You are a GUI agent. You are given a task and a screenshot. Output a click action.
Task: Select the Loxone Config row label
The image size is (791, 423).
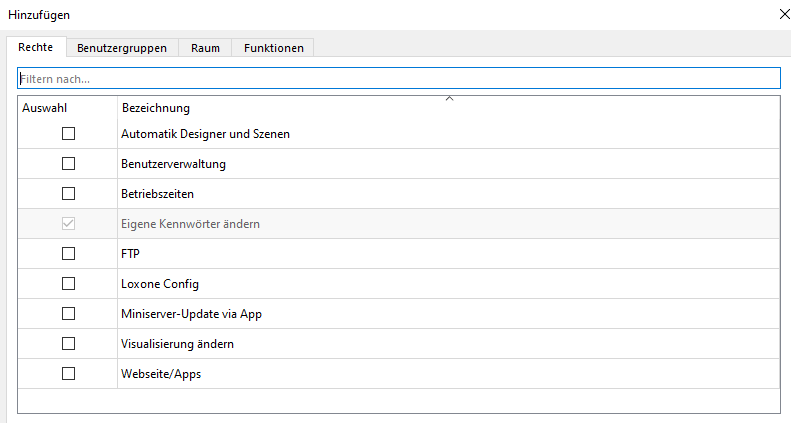(x=160, y=283)
